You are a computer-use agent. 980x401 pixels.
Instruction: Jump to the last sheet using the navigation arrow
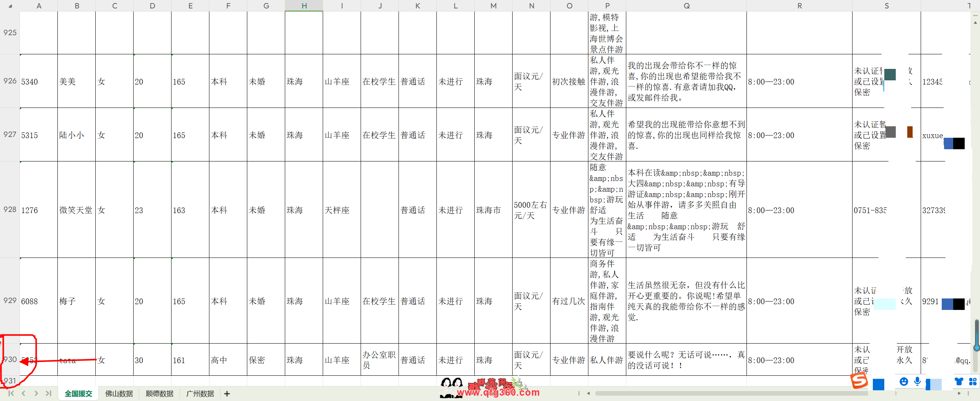(x=49, y=393)
